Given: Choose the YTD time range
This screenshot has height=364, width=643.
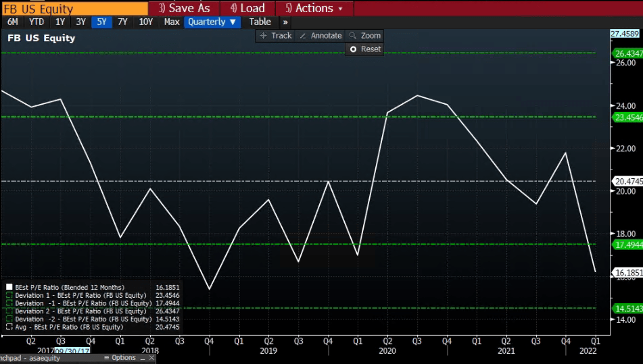Looking at the screenshot, I should tap(37, 22).
